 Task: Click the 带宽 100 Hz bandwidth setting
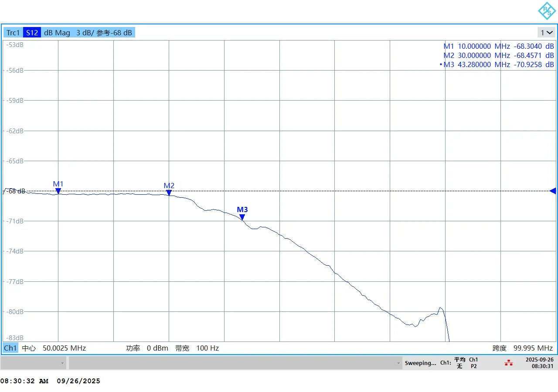point(197,348)
